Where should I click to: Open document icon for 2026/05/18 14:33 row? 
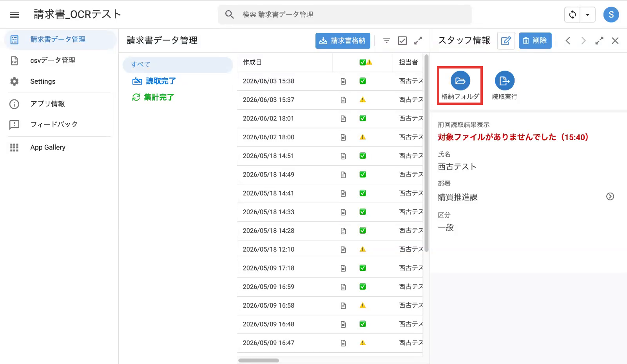[x=343, y=212]
